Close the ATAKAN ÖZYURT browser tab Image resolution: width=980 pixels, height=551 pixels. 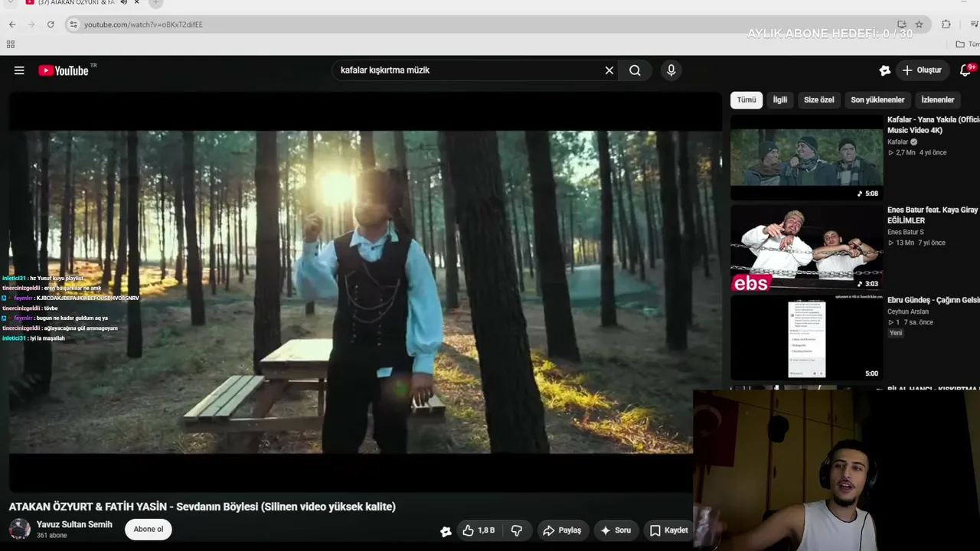(137, 2)
